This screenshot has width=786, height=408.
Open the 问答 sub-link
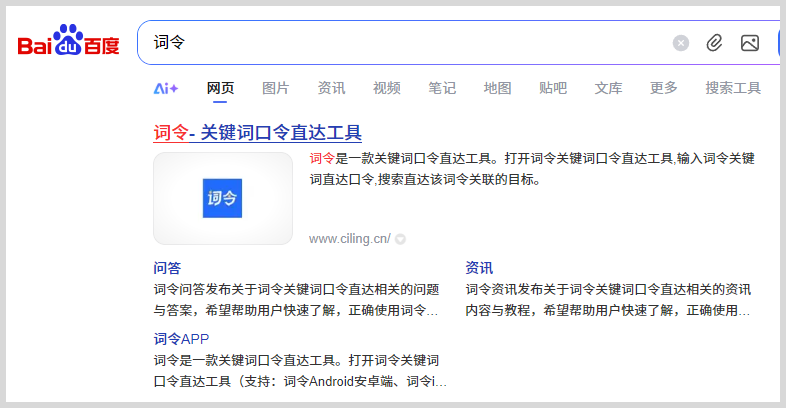[167, 268]
